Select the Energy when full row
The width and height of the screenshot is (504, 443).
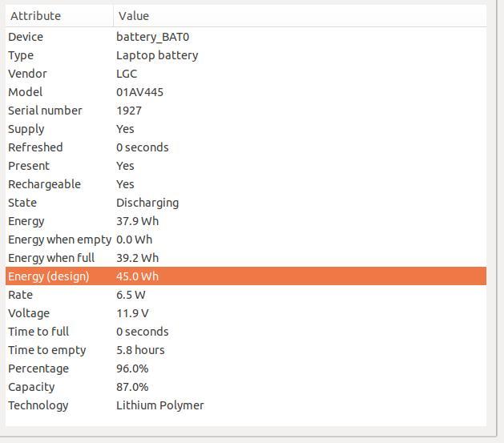246,258
